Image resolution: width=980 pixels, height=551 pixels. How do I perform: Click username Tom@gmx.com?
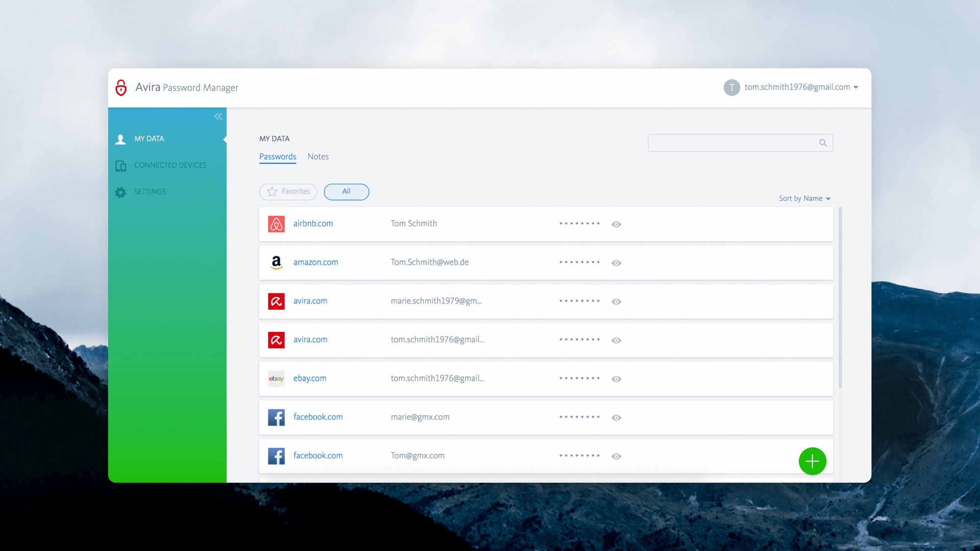point(417,455)
